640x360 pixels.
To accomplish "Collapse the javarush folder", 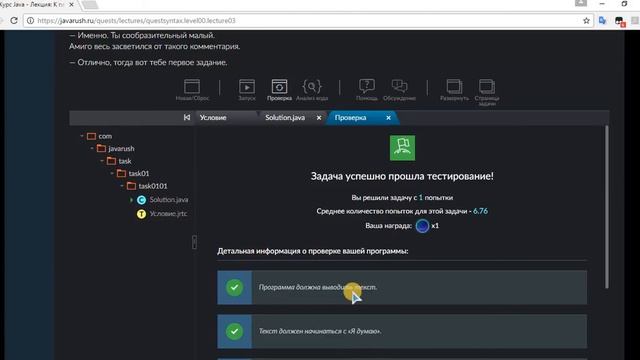I will point(92,149).
